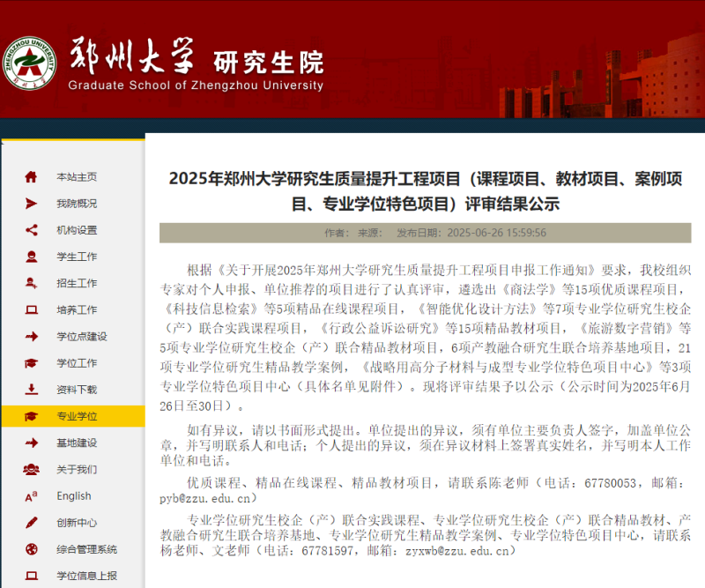Select 学位工作 in the sidebar
705x588 pixels.
[x=77, y=362]
